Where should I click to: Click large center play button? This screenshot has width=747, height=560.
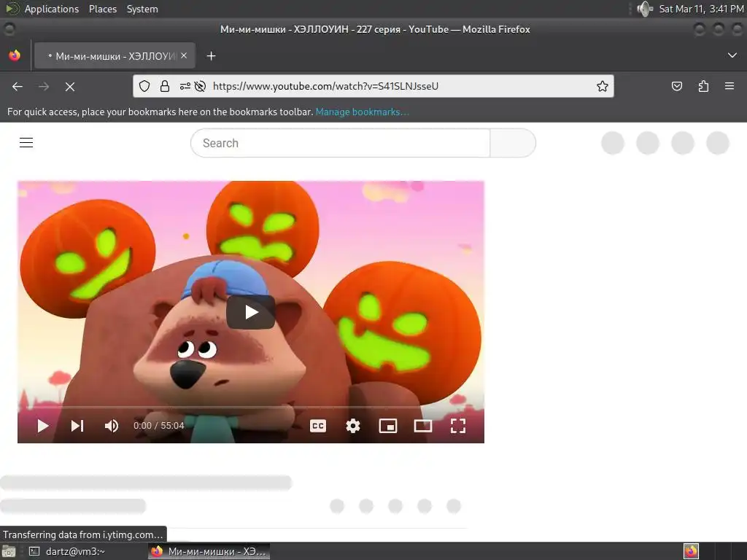point(251,312)
